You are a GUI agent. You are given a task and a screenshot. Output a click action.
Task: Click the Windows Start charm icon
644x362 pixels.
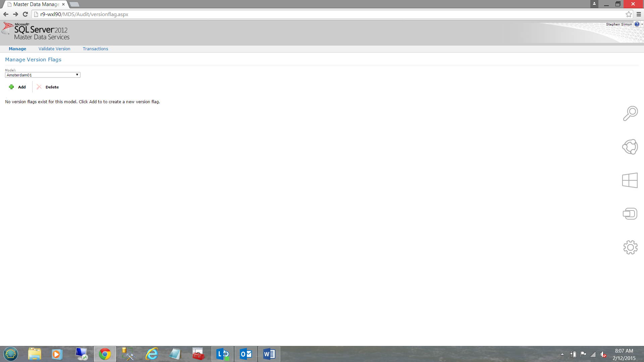click(x=630, y=180)
